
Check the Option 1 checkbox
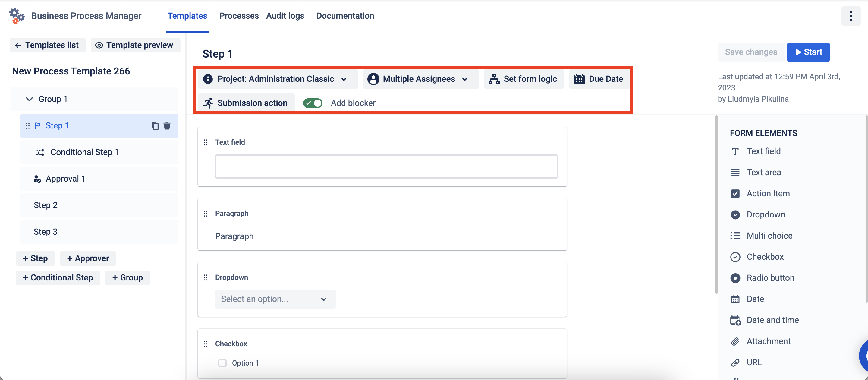(222, 363)
